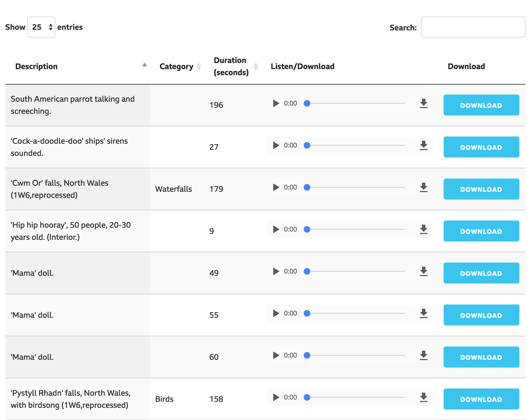Click download arrow icon in parrot audio player
Image resolution: width=531 pixels, height=420 pixels.
[x=423, y=103]
